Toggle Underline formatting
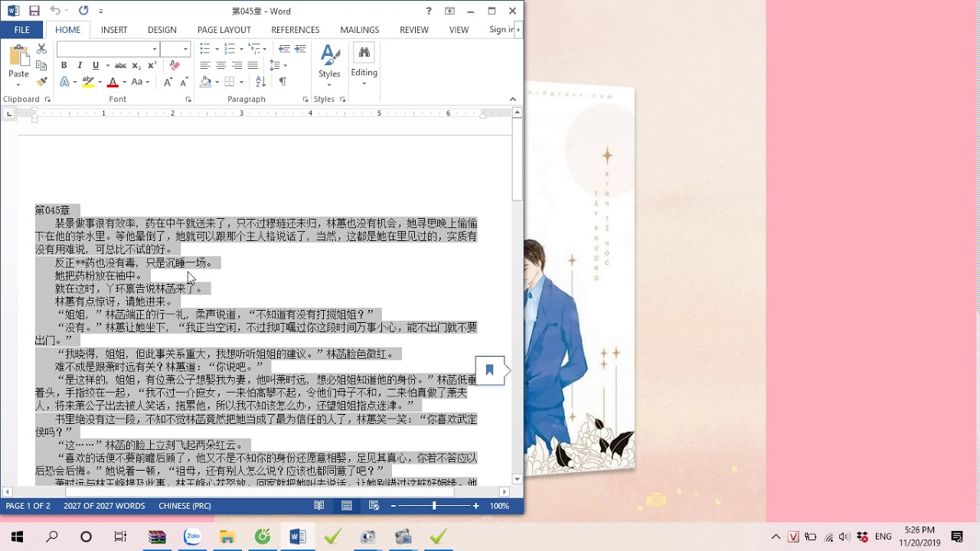 96,66
